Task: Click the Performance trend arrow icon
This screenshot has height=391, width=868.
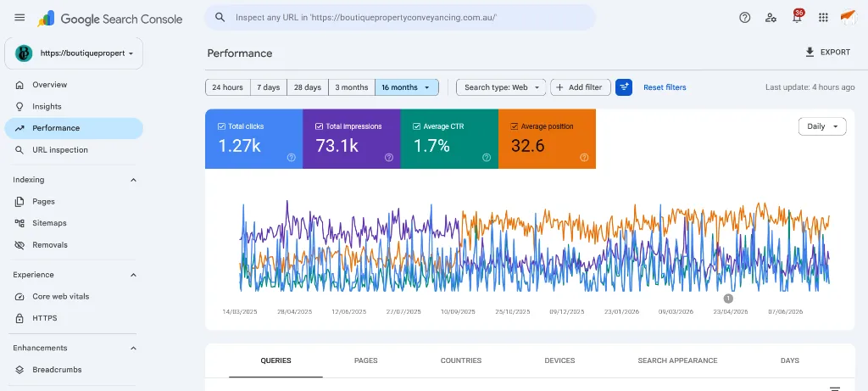Action: coord(19,128)
